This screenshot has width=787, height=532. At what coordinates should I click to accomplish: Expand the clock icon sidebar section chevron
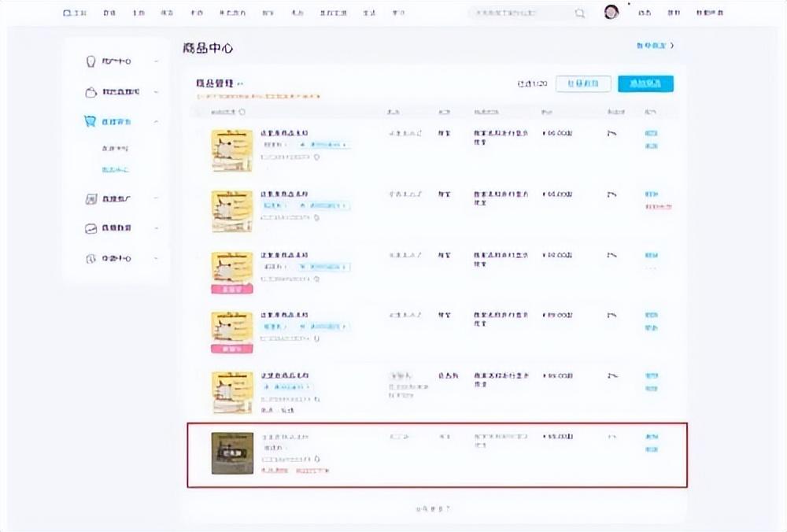click(x=156, y=258)
